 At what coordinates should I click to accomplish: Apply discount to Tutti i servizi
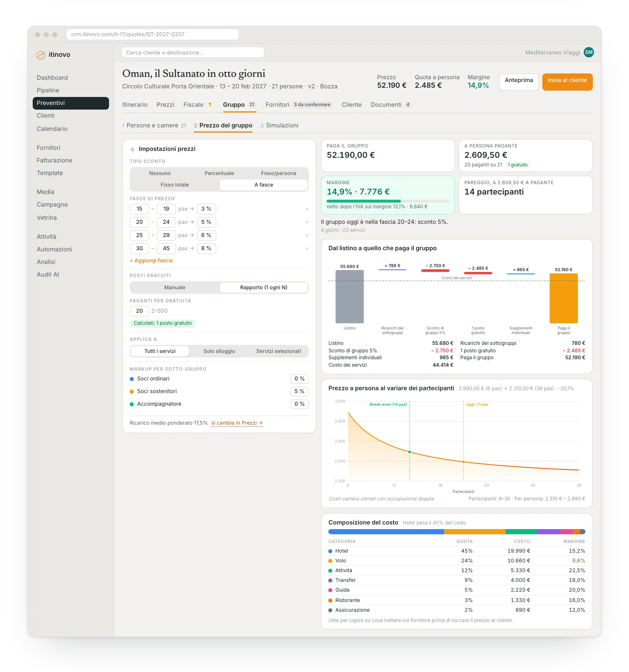[160, 351]
